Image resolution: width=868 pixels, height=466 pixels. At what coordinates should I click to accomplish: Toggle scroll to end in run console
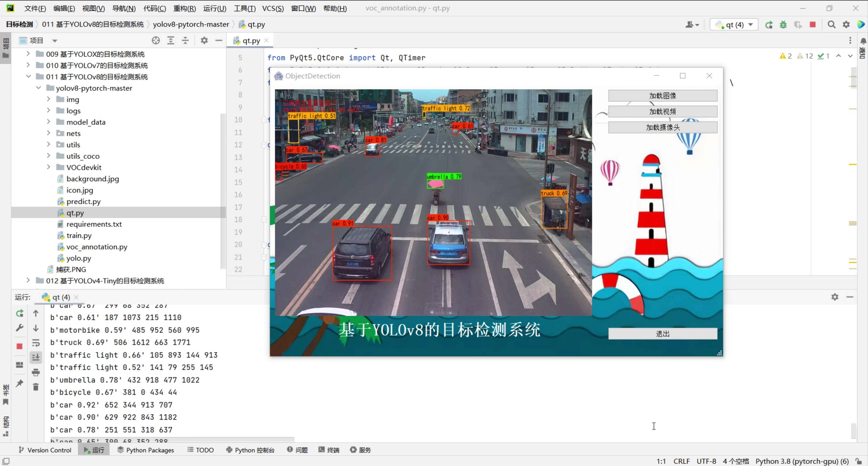36,357
